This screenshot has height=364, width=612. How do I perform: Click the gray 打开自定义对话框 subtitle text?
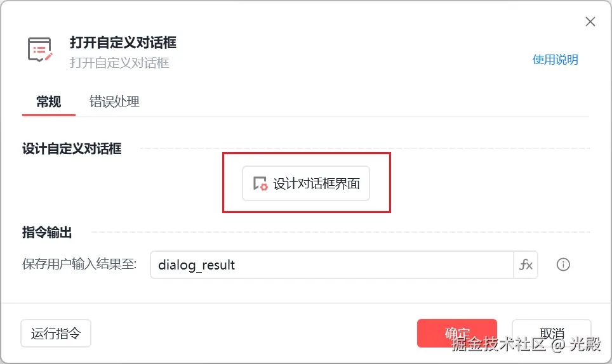click(119, 63)
